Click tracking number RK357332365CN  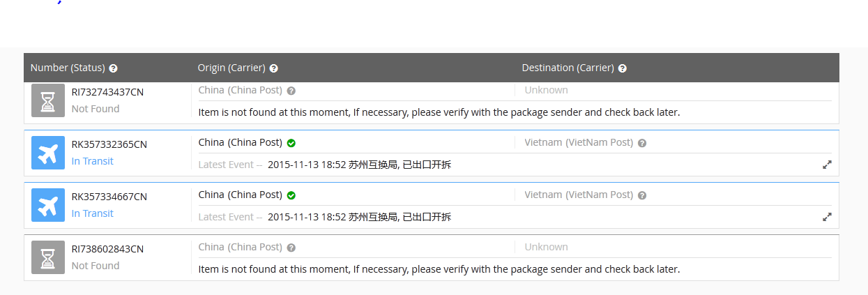tap(109, 144)
